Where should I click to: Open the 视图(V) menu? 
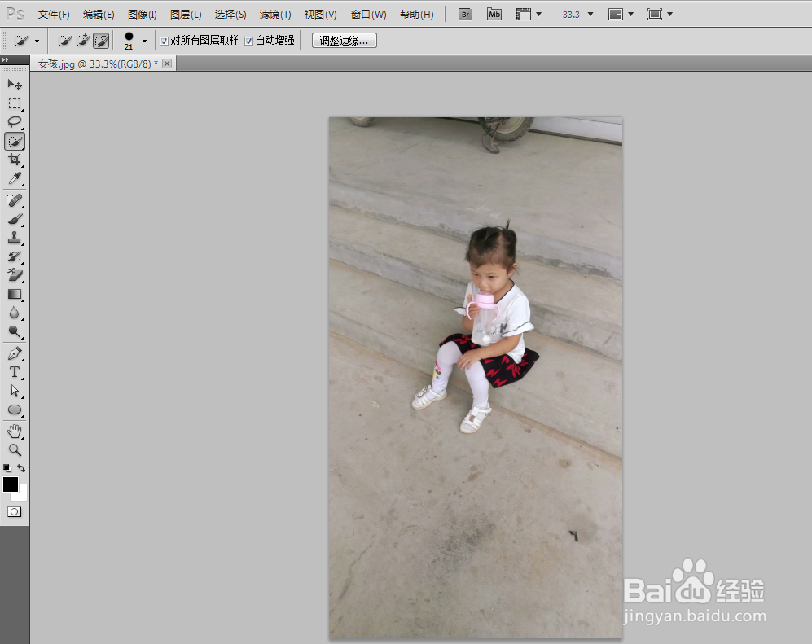(x=320, y=15)
